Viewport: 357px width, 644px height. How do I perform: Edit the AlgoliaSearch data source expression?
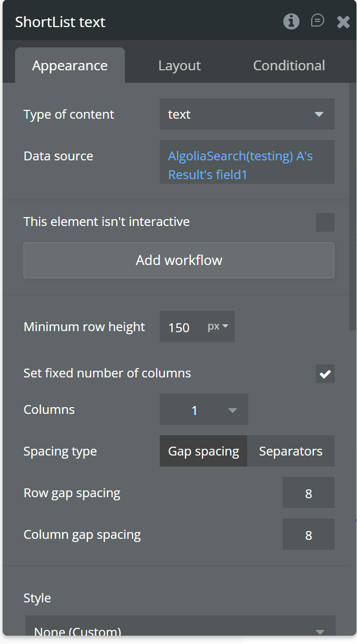pos(247,165)
